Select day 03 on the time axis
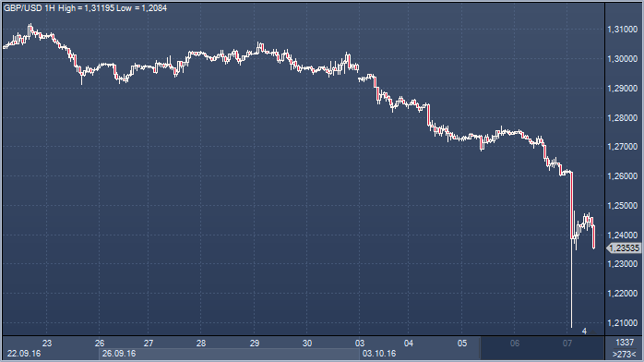Image resolution: width=644 pixels, height=362 pixels. click(360, 344)
